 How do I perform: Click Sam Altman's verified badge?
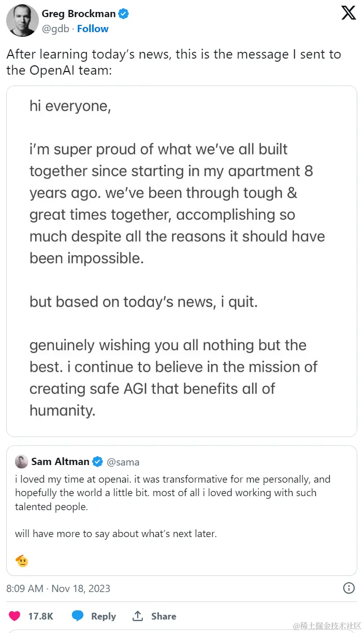point(97,461)
